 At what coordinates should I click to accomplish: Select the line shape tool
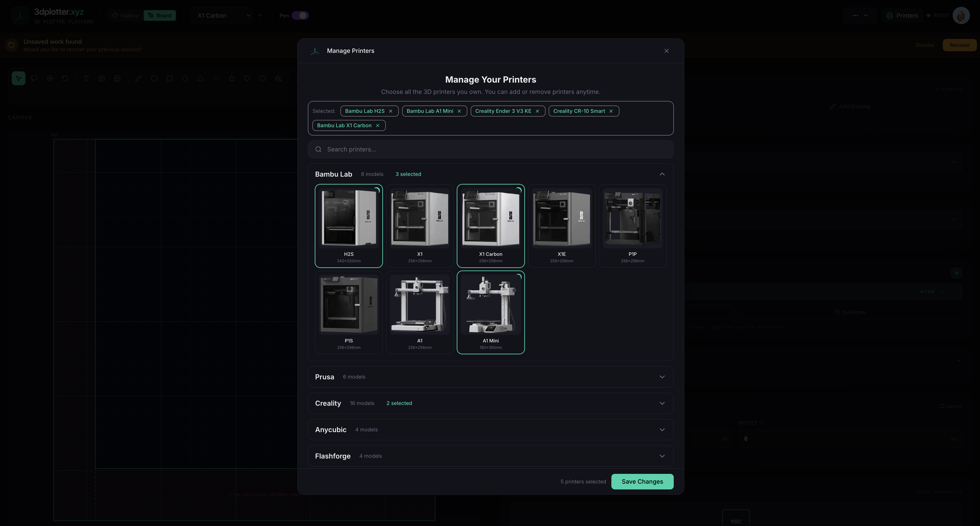(x=216, y=78)
